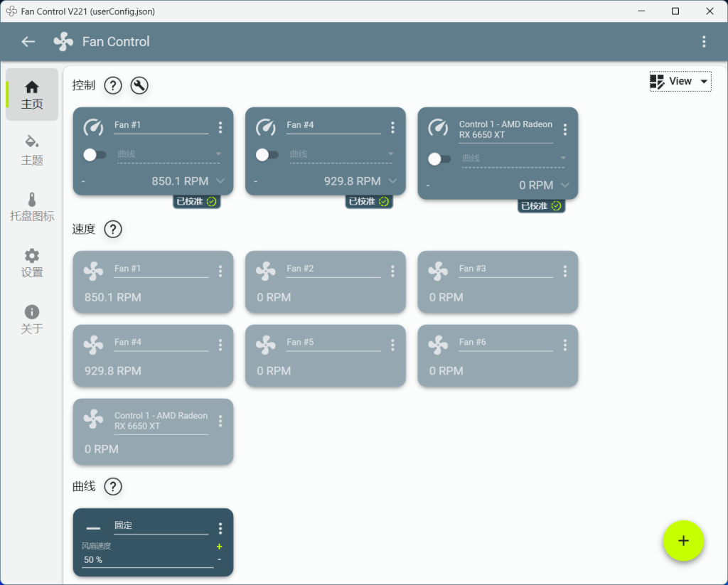The width and height of the screenshot is (728, 585).
Task: Enable the Fan #4 control toggle
Action: click(267, 154)
